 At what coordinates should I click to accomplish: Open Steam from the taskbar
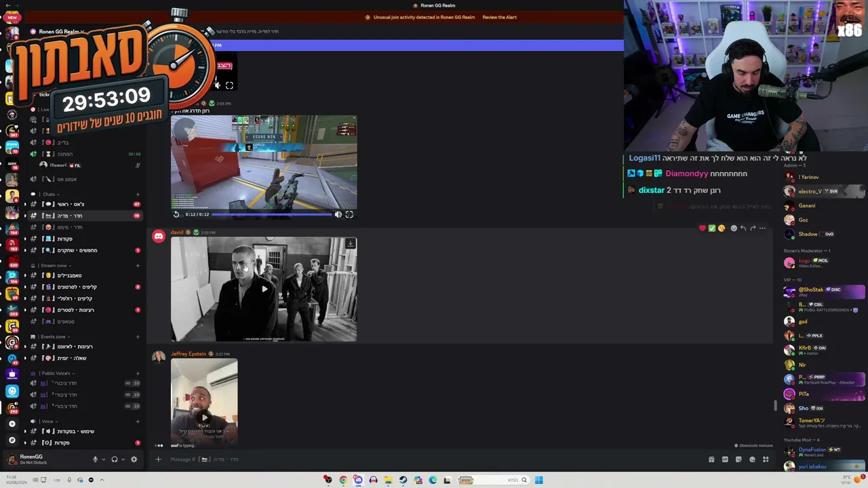[403, 480]
